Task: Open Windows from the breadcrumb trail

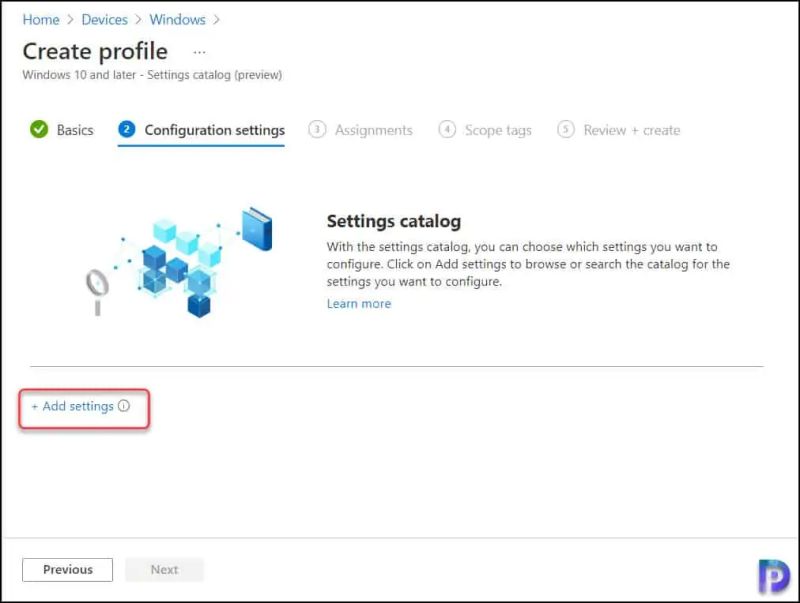Action: [x=177, y=19]
